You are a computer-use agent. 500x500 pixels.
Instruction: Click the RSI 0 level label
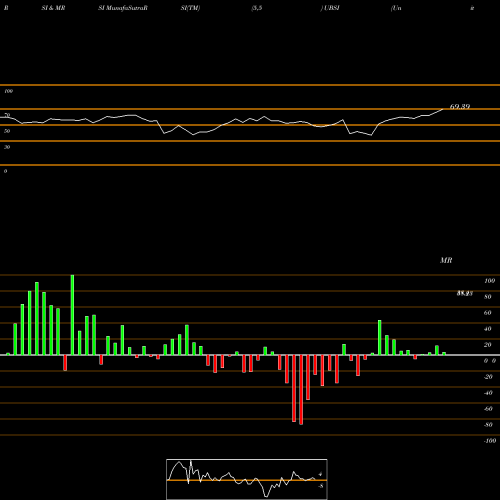point(5,171)
